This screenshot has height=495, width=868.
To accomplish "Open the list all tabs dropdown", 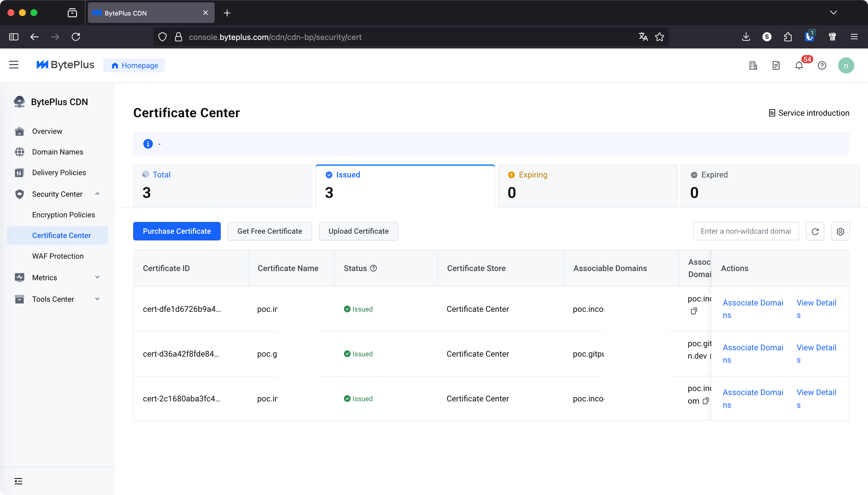I will click(833, 13).
